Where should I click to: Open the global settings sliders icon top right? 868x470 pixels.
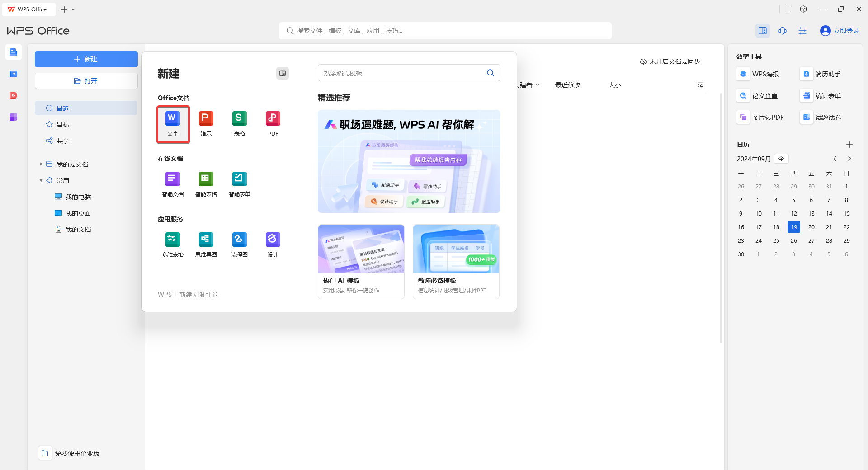802,31
